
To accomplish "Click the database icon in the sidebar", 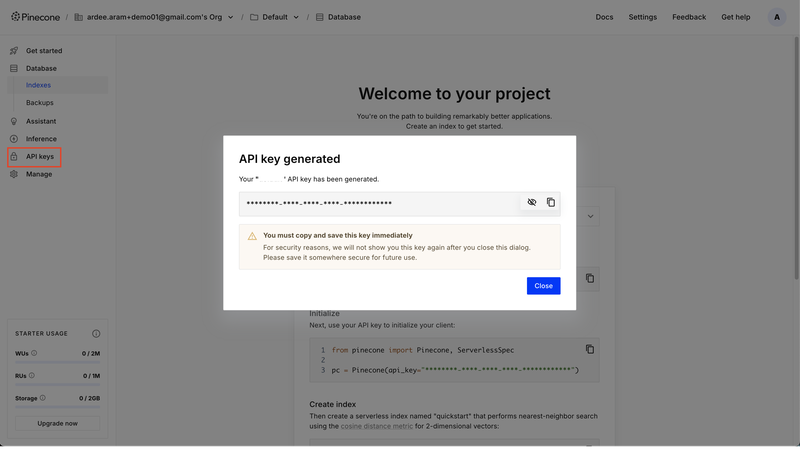I will coord(14,68).
